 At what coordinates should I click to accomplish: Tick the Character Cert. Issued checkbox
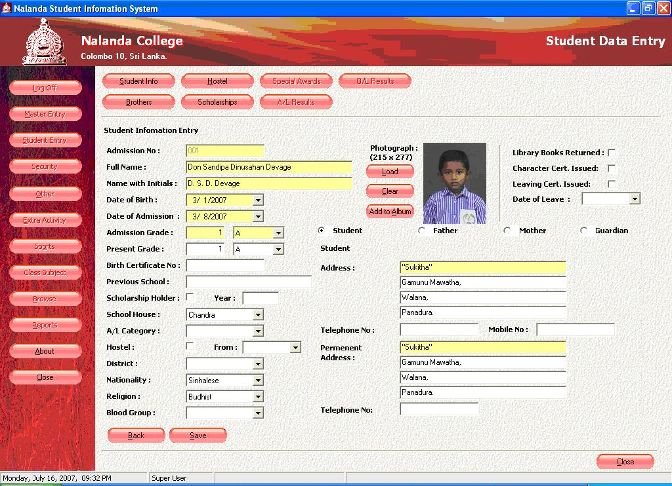click(x=612, y=168)
